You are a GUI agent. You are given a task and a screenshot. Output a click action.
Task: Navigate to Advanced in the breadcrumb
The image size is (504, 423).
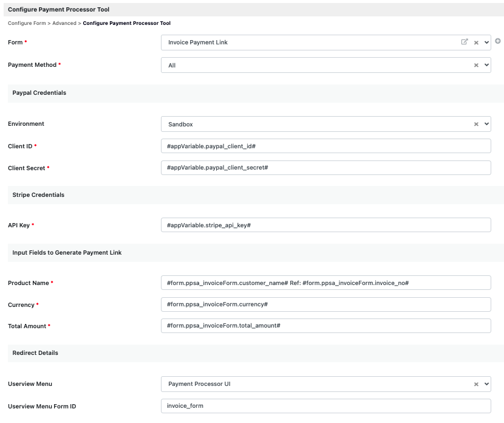(64, 23)
